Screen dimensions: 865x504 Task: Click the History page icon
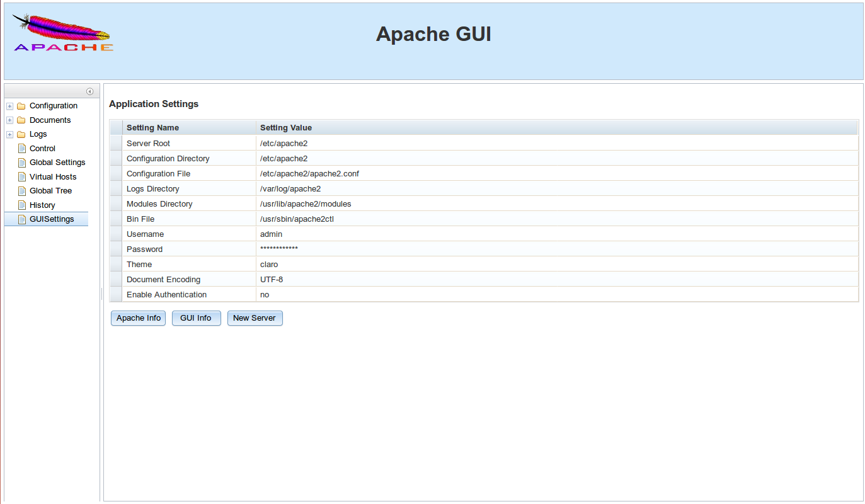point(22,205)
